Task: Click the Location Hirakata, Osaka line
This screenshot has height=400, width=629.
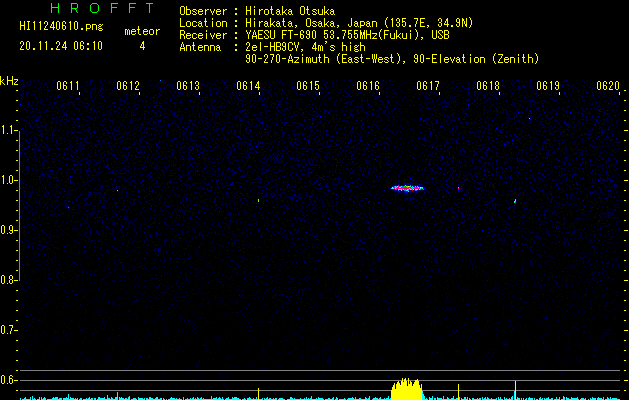Action: coord(326,23)
